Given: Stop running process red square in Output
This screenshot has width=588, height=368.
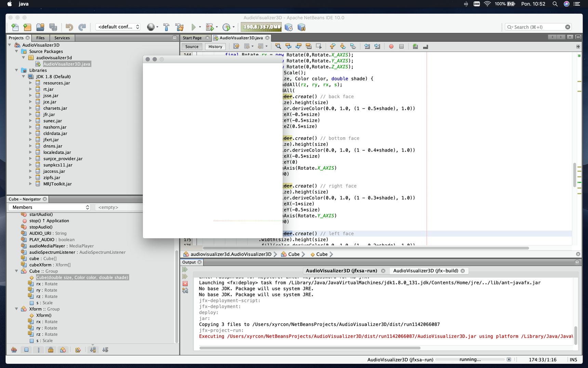Looking at the screenshot, I should [185, 283].
